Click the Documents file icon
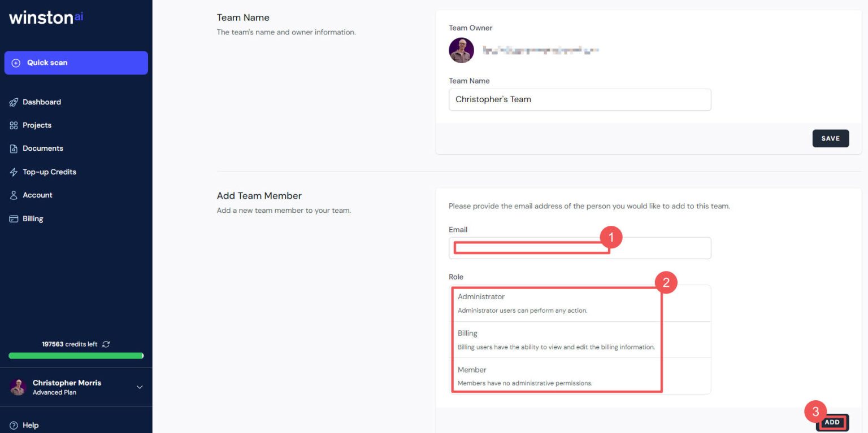 click(14, 148)
